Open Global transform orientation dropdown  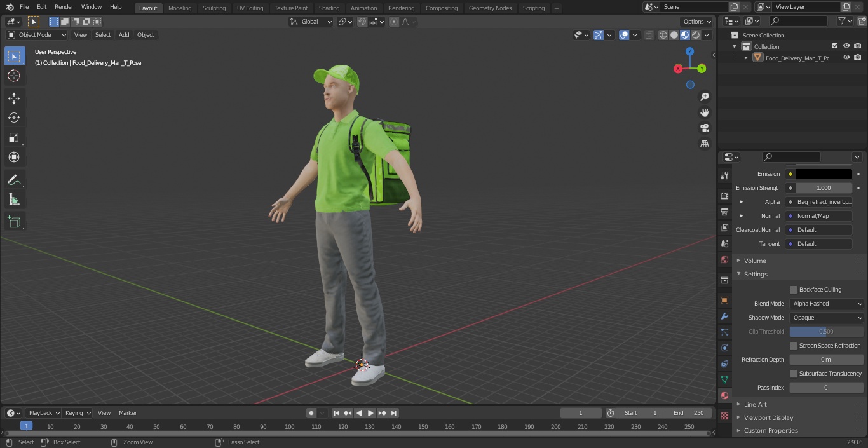[x=311, y=22]
